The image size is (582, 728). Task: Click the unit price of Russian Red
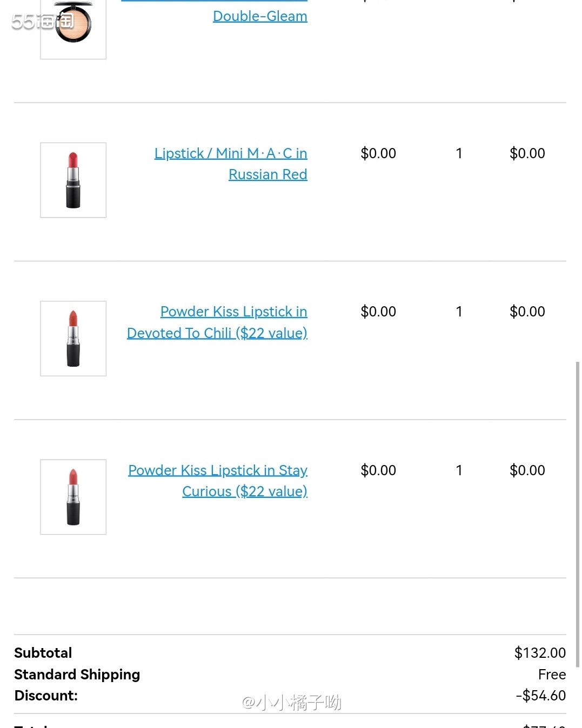pos(378,153)
